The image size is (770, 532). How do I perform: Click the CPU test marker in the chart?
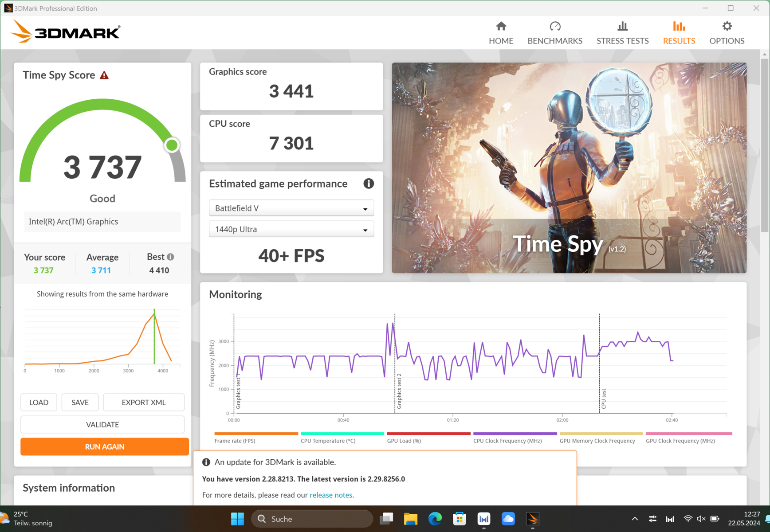tap(604, 399)
